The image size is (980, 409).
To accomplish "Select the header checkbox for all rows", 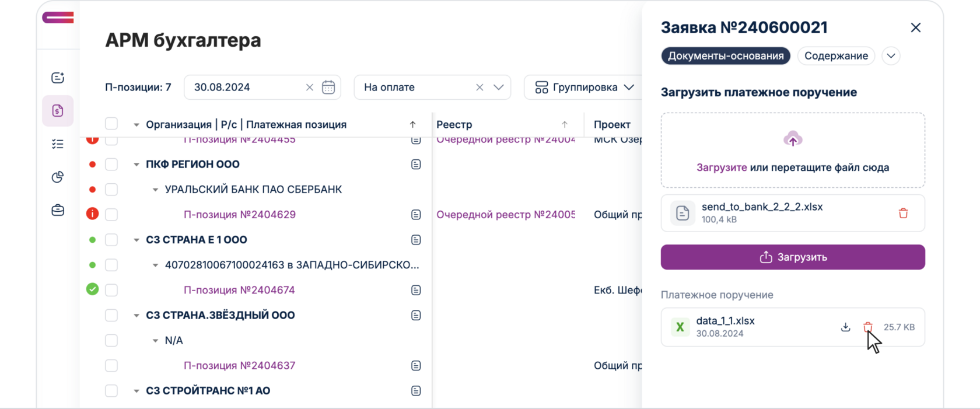I will [111, 124].
